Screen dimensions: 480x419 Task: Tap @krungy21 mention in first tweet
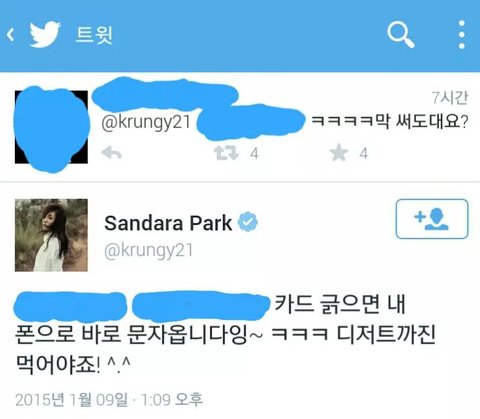click(146, 122)
